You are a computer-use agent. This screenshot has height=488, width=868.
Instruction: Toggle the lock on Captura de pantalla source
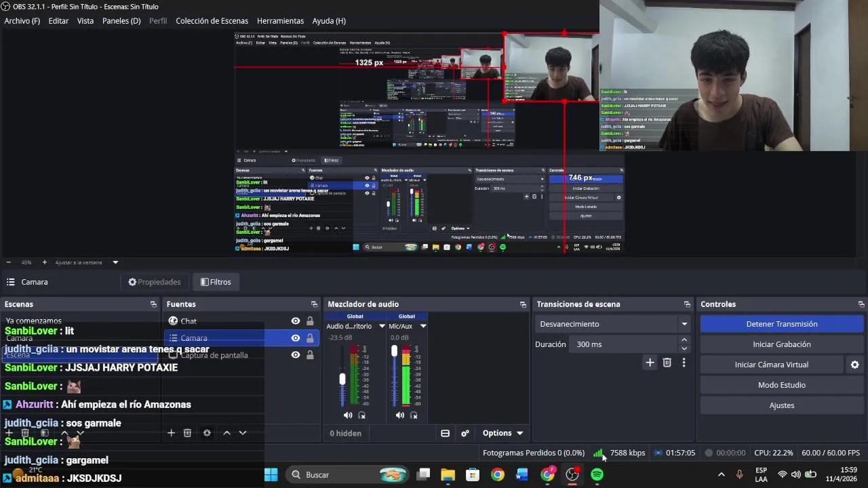310,355
